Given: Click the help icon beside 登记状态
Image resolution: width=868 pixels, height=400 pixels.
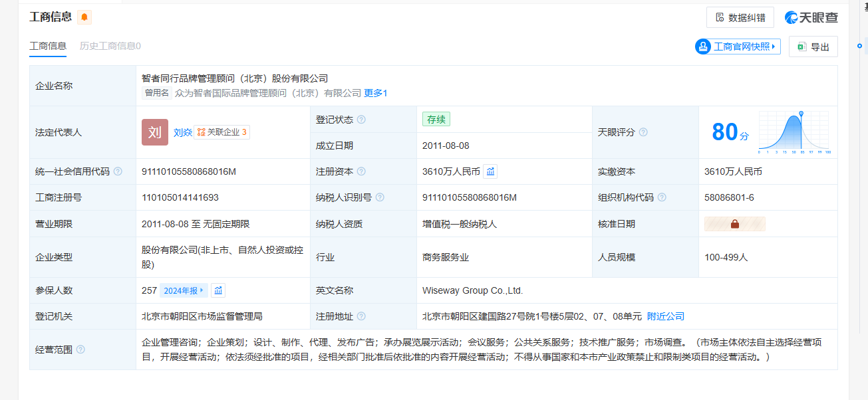Looking at the screenshot, I should pyautogui.click(x=361, y=120).
